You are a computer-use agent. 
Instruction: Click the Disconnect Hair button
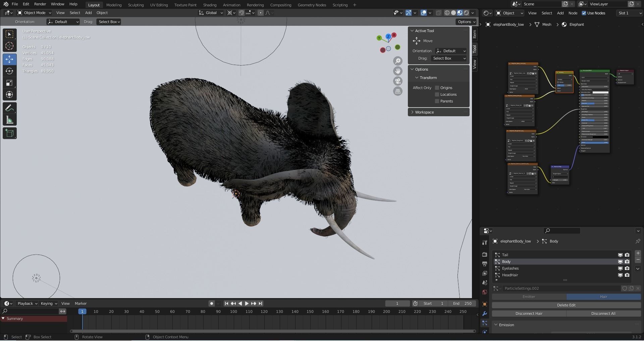tap(529, 314)
